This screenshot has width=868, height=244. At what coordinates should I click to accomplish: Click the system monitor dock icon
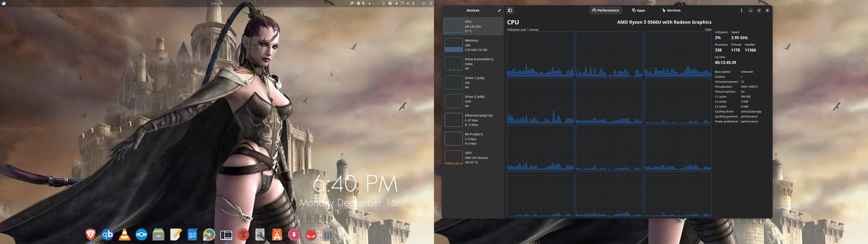(x=226, y=235)
